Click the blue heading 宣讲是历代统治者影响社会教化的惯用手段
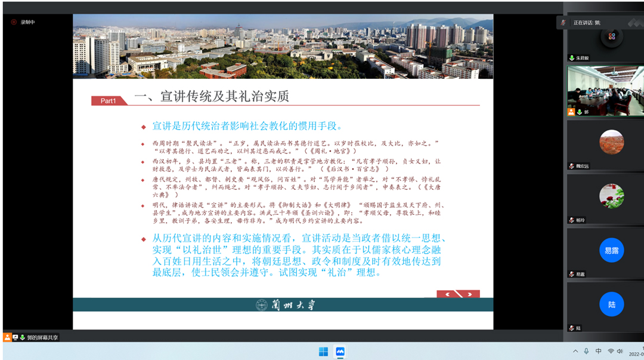 [247, 126]
